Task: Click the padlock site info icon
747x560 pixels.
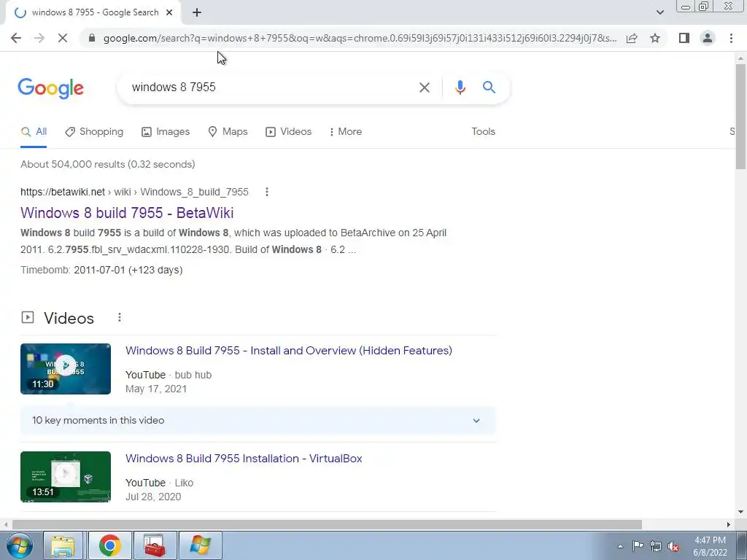Action: coord(92,38)
